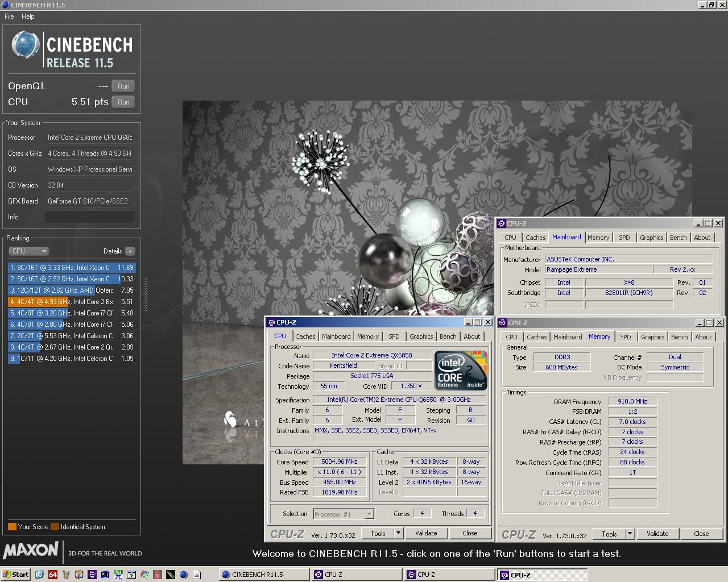
Task: Launch Super PI from the quick launch bar
Action: click(118, 575)
